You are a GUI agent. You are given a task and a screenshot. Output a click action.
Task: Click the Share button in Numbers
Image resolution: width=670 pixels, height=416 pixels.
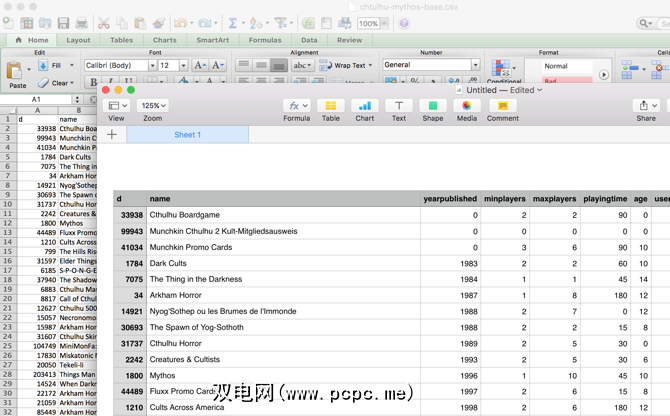pos(646,106)
